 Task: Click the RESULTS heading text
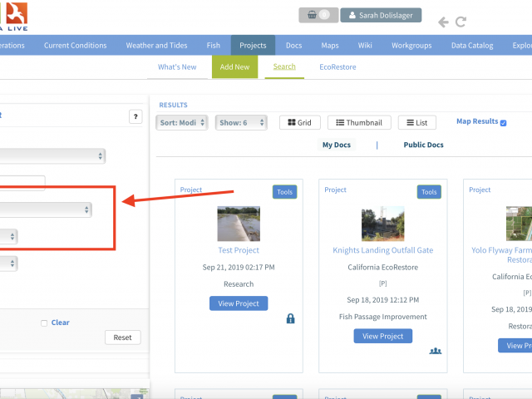click(173, 105)
